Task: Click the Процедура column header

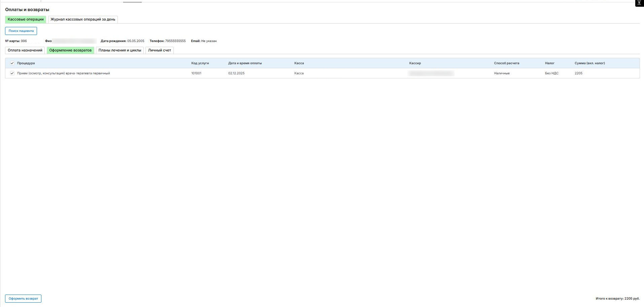Action: 26,63
